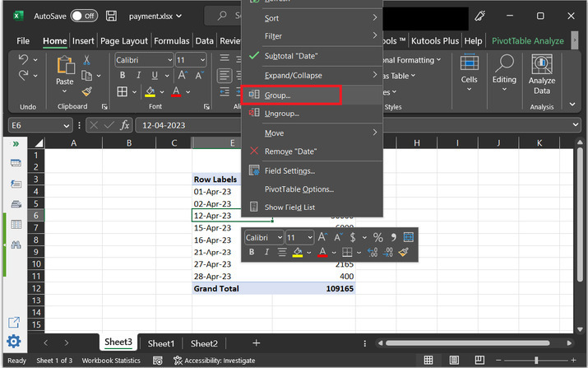Select Page Layout view in status bar
This screenshot has height=368, width=588.
[454, 360]
